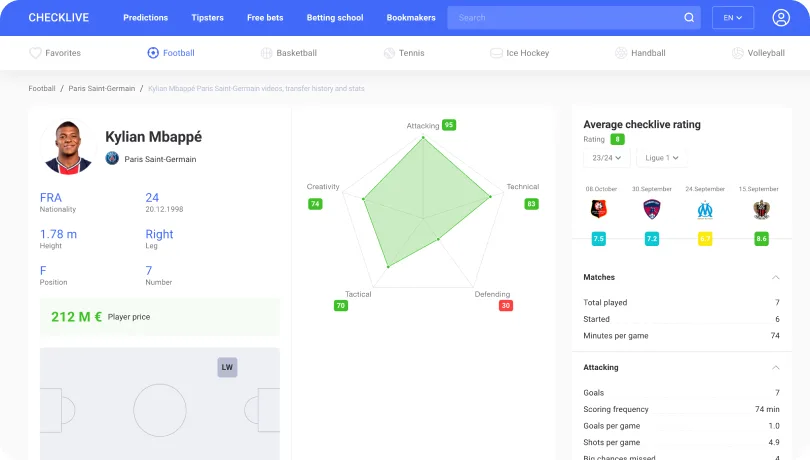810x460 pixels.
Task: Open the Predictions menu
Action: pyautogui.click(x=146, y=18)
